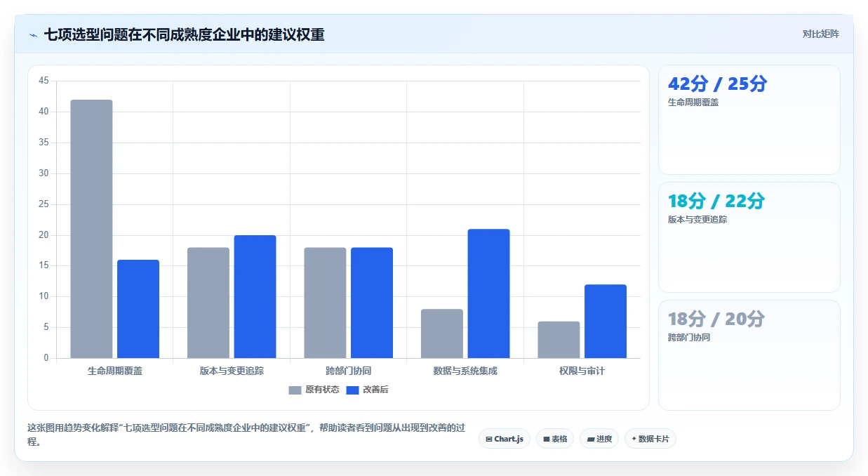The image size is (868, 476).
Task: Select the 表格 tag chip
Action: coord(555,439)
